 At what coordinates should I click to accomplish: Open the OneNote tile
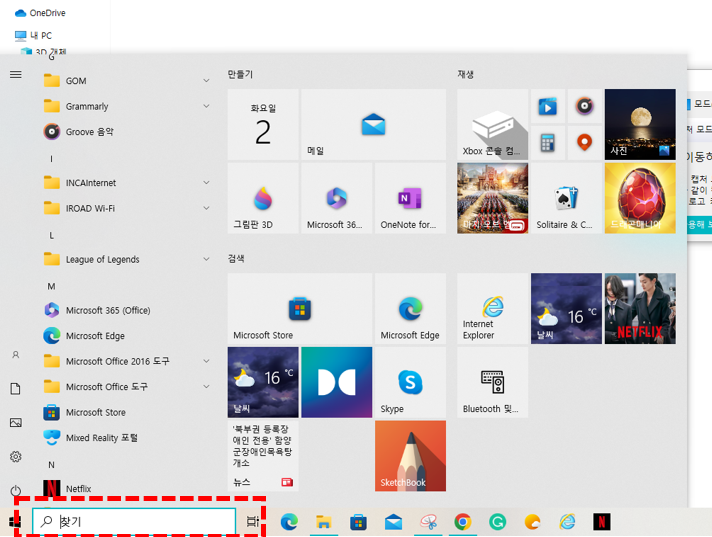410,198
